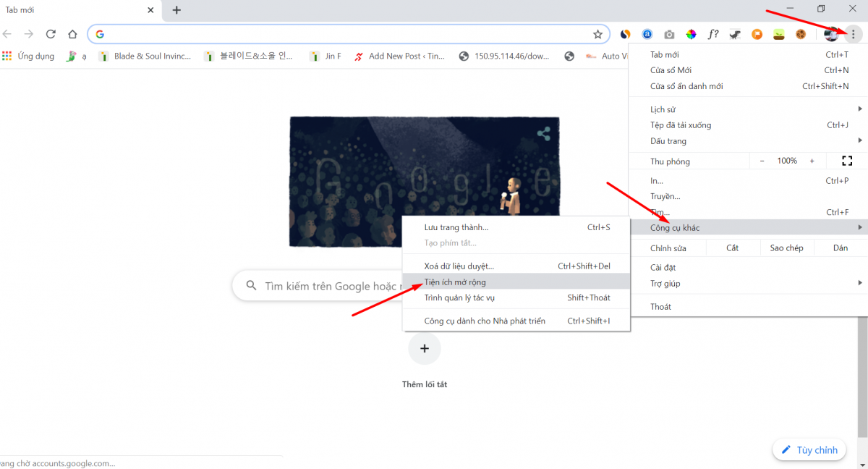Select the 'Tìm...' find menu item
Image resolution: width=868 pixels, height=469 pixels.
tap(748, 212)
